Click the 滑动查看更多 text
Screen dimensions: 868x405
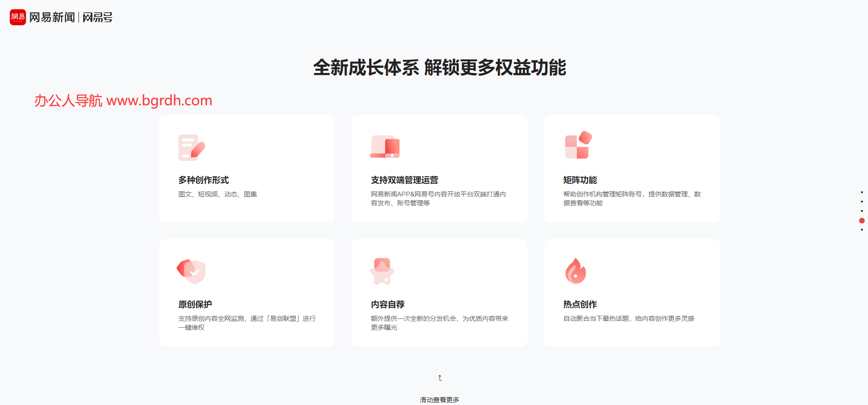tap(439, 400)
